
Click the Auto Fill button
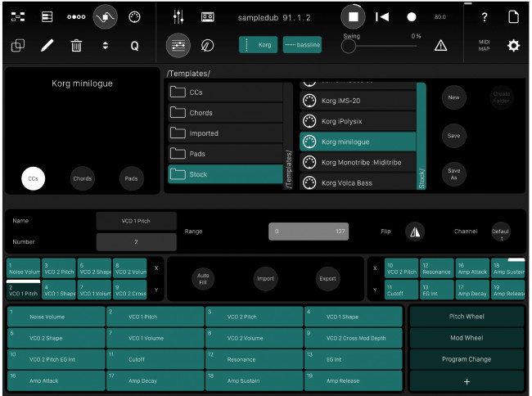(x=203, y=279)
